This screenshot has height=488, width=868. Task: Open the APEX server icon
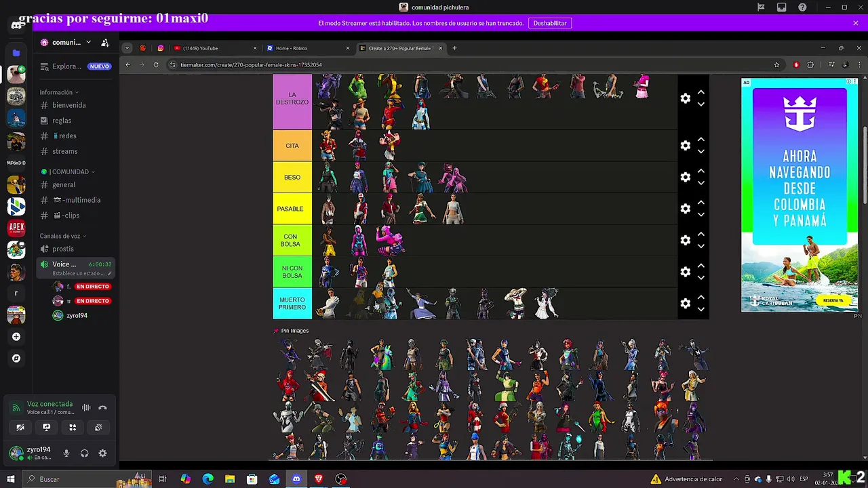(x=16, y=228)
